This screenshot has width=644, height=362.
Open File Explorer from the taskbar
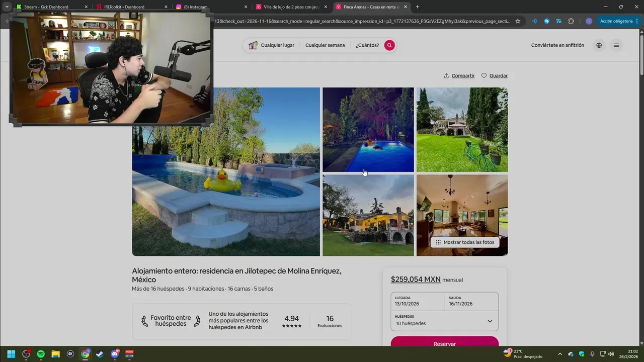pos(56,354)
